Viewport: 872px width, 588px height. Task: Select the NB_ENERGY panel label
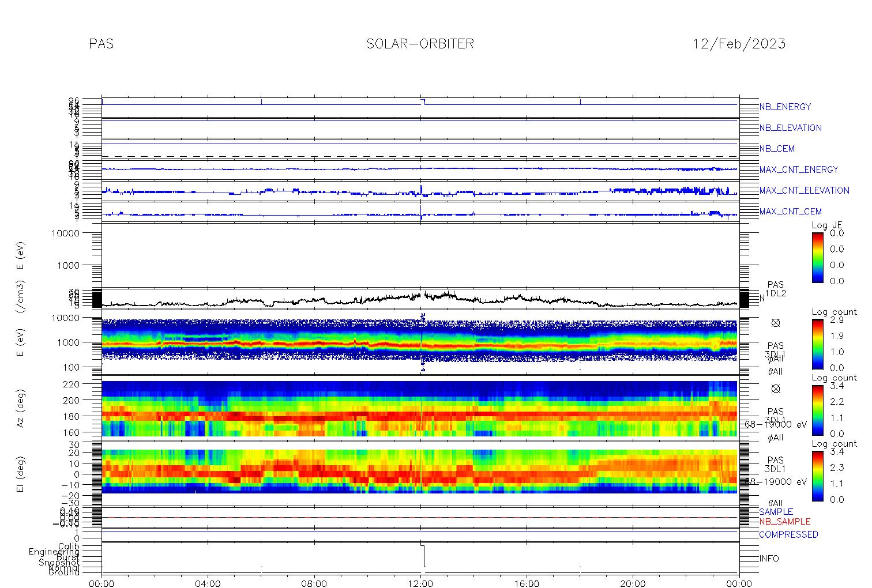785,107
